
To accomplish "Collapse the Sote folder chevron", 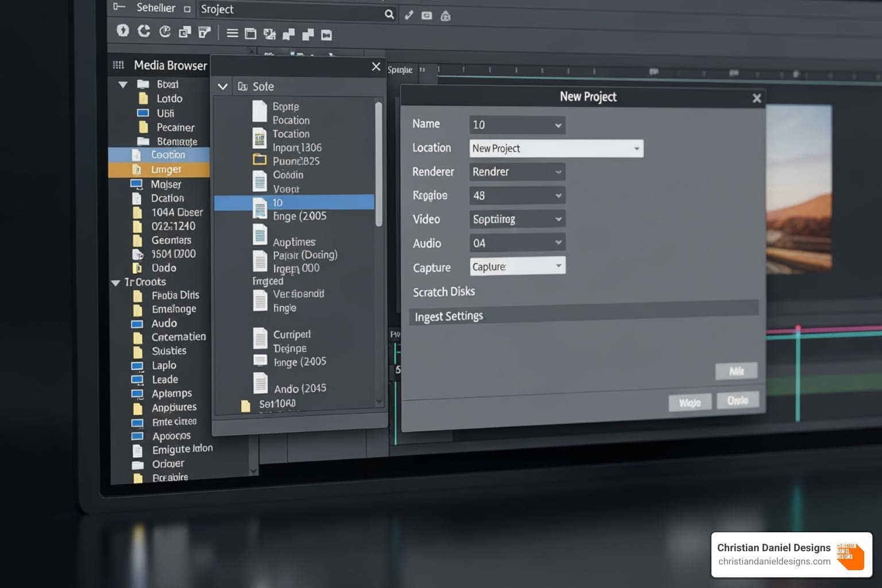I will (223, 87).
